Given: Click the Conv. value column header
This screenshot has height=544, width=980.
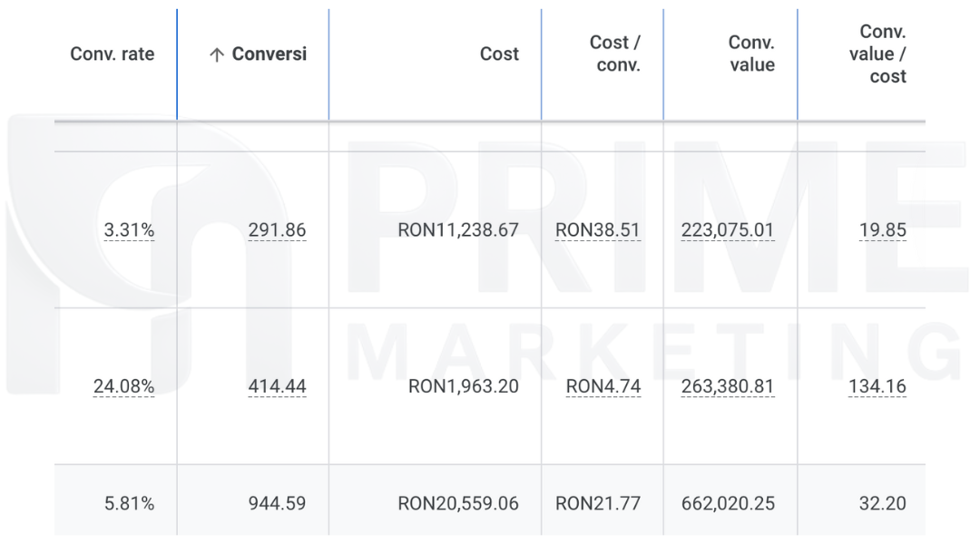Looking at the screenshot, I should click(x=750, y=54).
